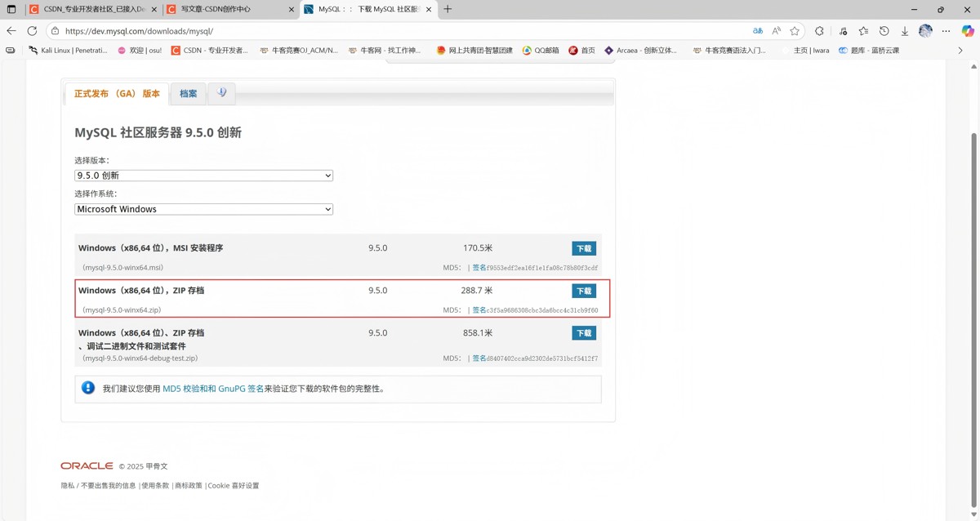
Task: Click the (mysql-9.5.0-winx64.msi) file name text
Action: pyautogui.click(x=122, y=268)
